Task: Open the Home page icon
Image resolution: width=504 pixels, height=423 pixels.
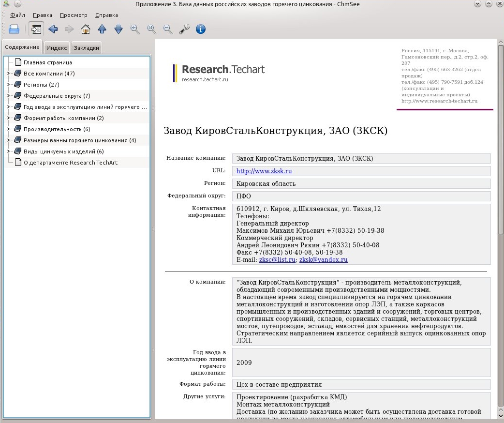Action: [x=86, y=29]
